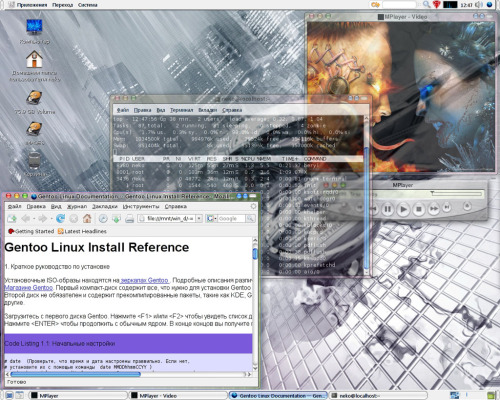Viewport: 500px width, 400px height.
Task: Click the clock showing 12:47
Action: 466,5
